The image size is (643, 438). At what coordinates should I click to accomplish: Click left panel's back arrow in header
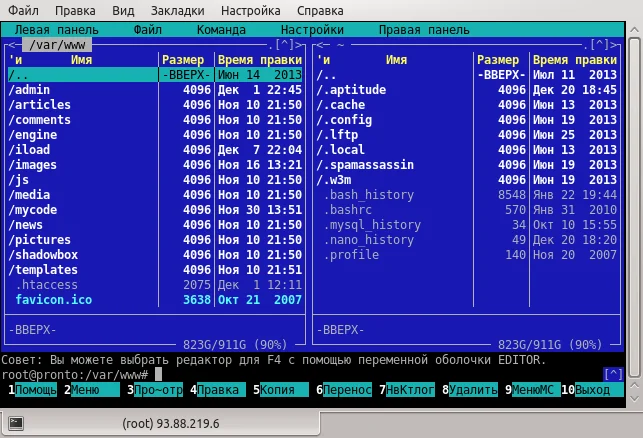pos(11,45)
